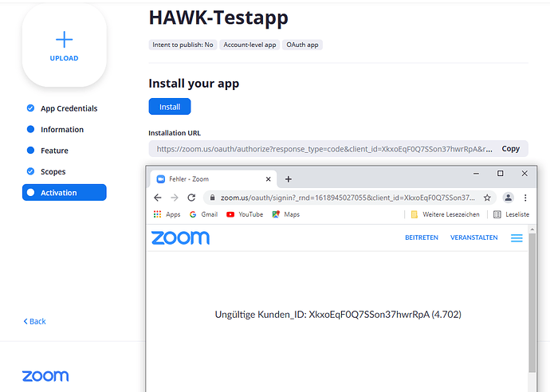The height and width of the screenshot is (392, 550).
Task: Open the Gmail bookmark
Action: (204, 214)
